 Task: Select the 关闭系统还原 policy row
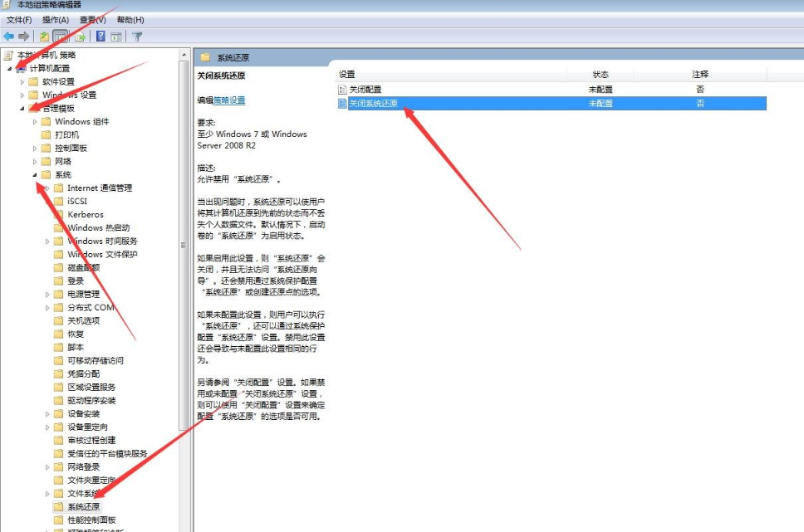(552, 104)
